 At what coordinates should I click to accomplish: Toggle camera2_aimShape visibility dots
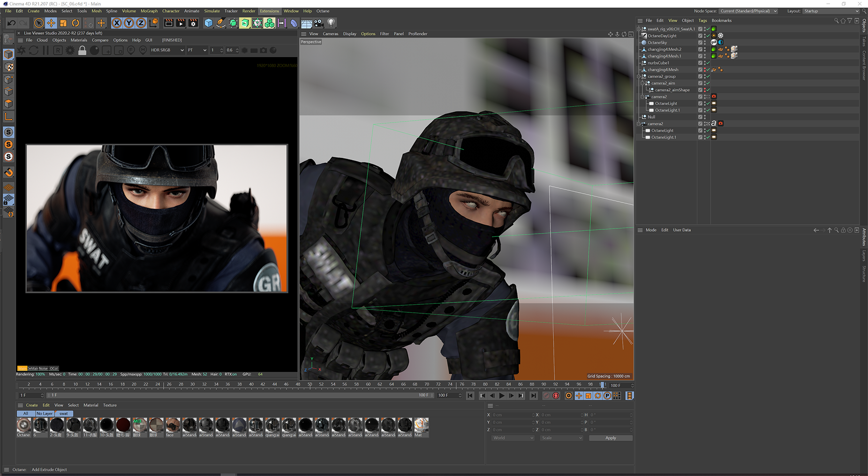click(x=704, y=90)
